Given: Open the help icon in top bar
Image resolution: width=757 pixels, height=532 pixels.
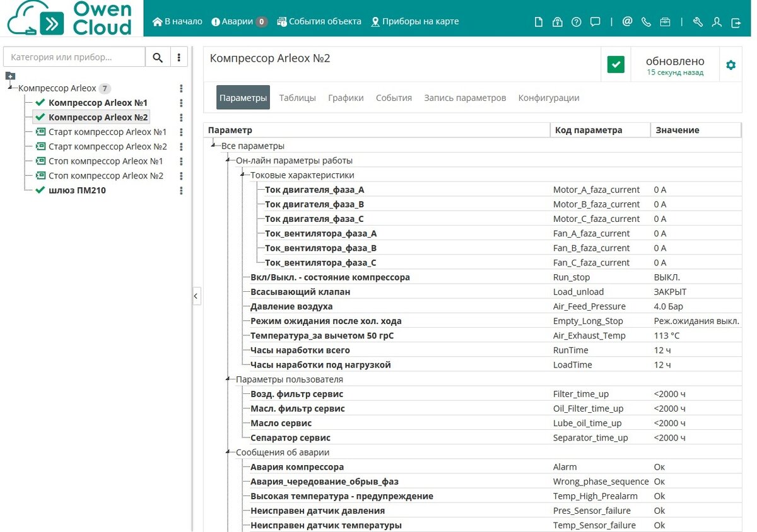Looking at the screenshot, I should tap(576, 21).
